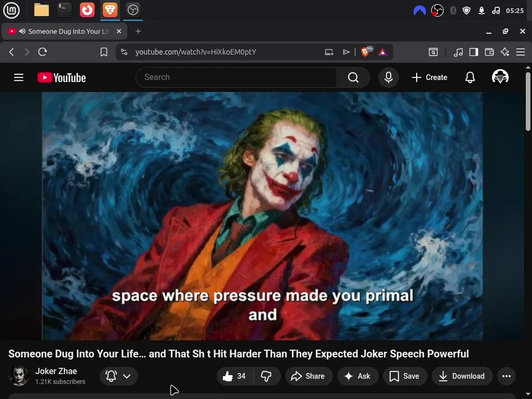The image size is (532, 399).
Task: Open YouTube notifications bell
Action: coord(470,78)
